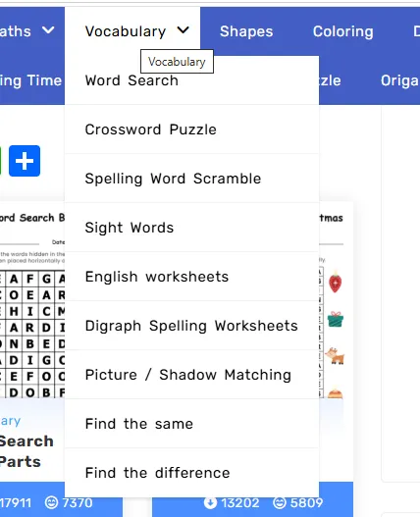
Task: Click the blue plus share icon
Action: [25, 161]
